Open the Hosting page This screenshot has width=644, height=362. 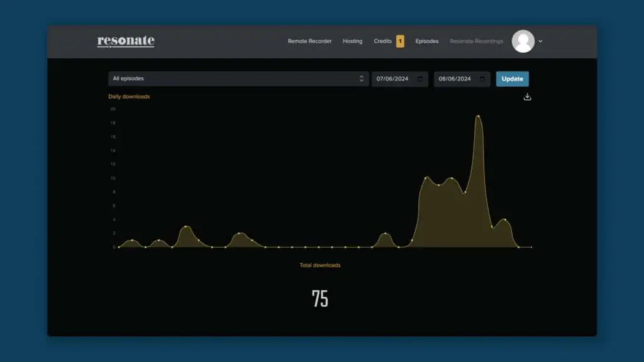click(x=352, y=41)
